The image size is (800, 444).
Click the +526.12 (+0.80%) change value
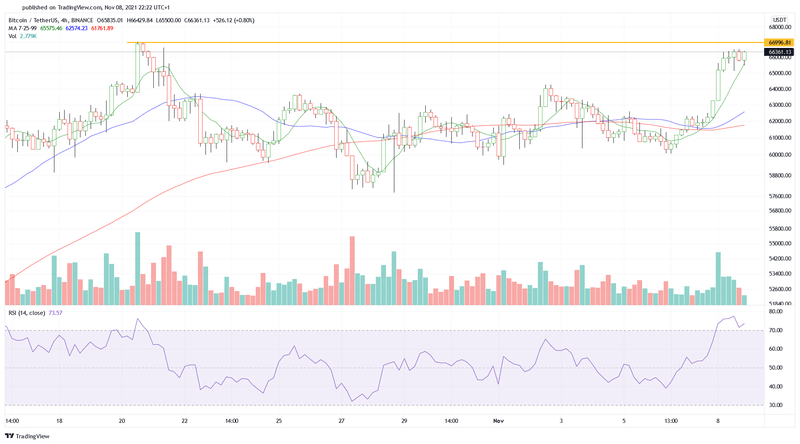point(235,20)
